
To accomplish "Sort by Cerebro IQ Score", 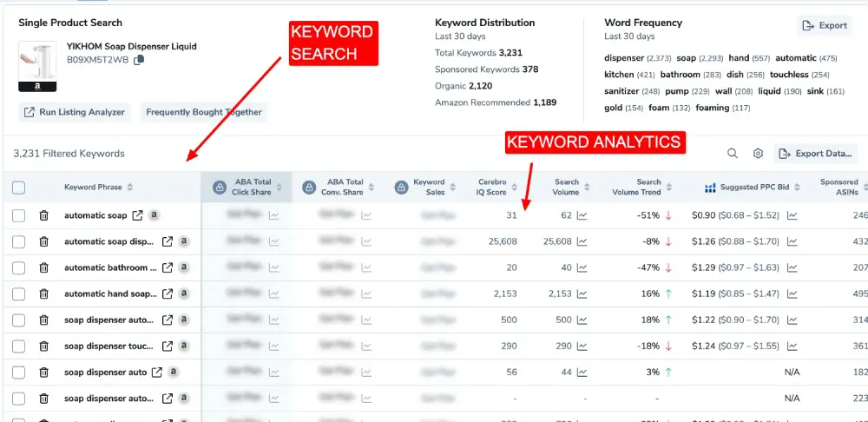I will 514,188.
